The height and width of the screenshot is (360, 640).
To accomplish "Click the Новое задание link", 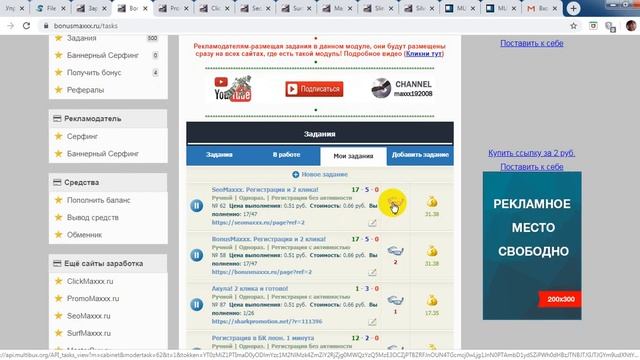I will click(x=324, y=175).
